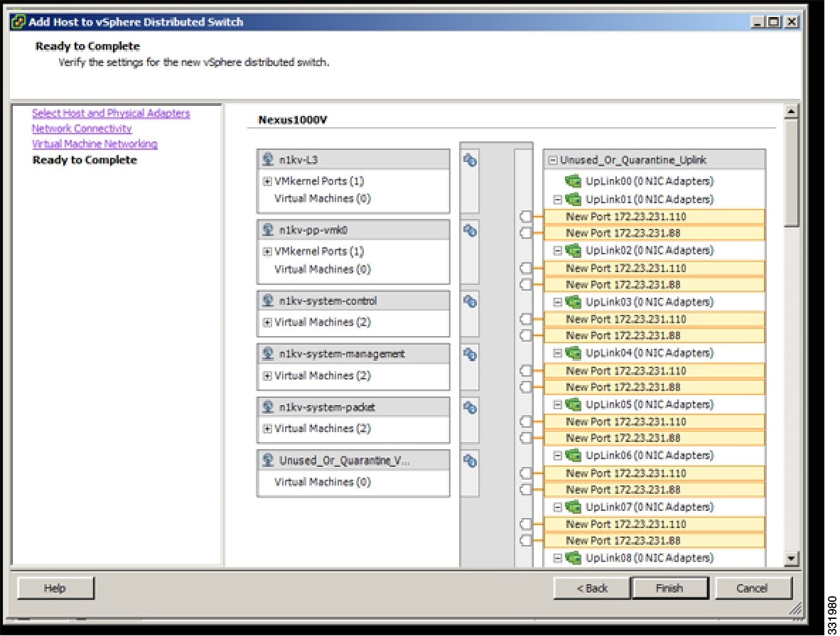Viewport: 840px width, 636px height.
Task: Collapse the UpLink01 node
Action: coord(558,199)
